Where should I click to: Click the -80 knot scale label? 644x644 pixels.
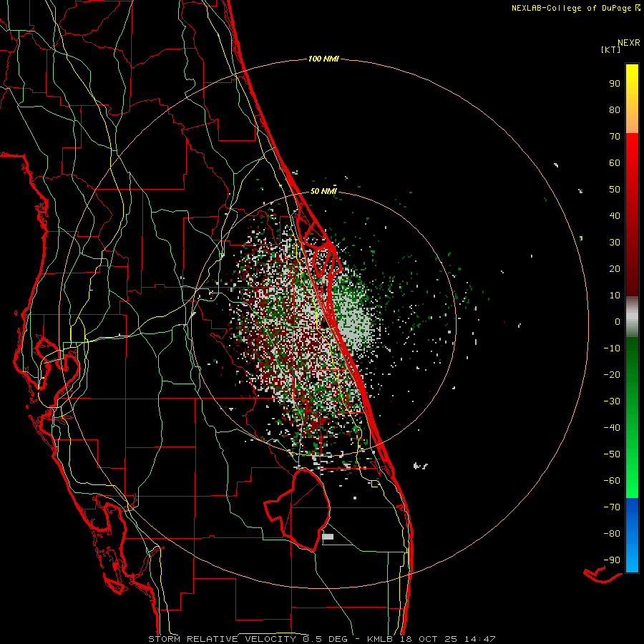click(612, 534)
